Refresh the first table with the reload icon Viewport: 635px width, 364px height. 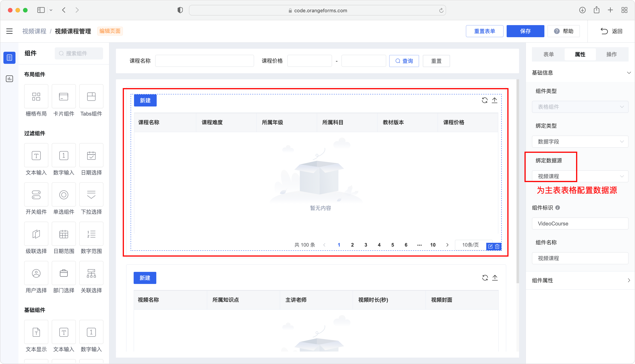485,100
